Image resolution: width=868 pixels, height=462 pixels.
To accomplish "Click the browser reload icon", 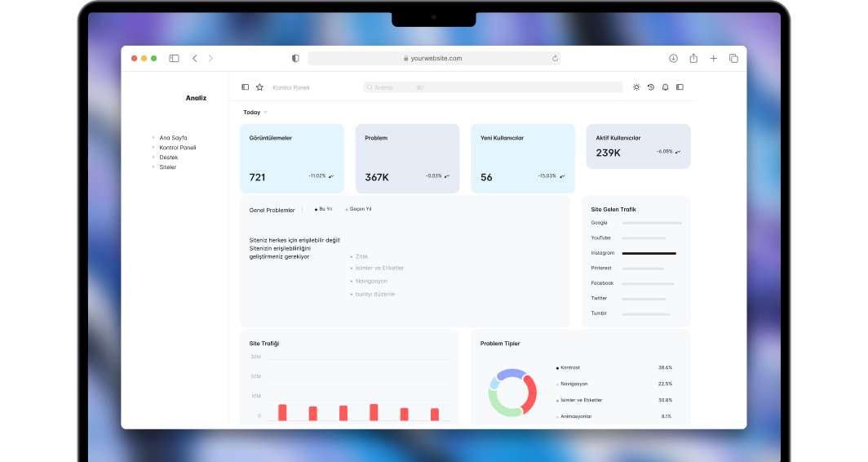I will (556, 59).
